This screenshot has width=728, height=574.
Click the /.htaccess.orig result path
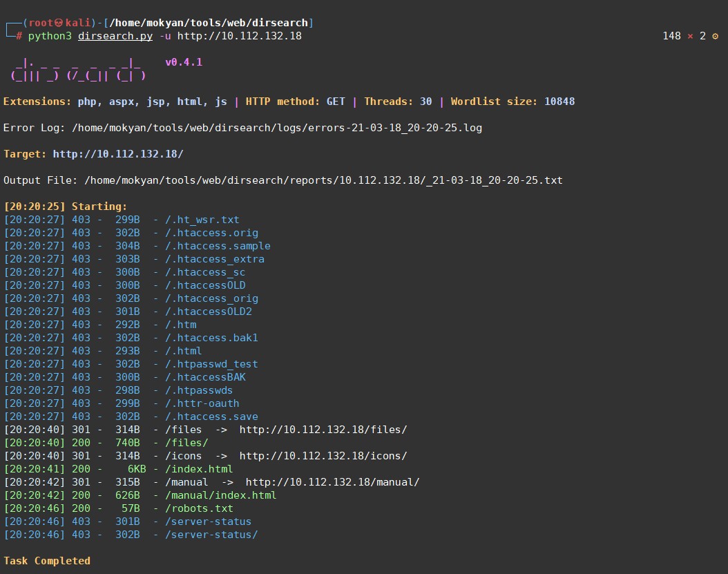click(212, 233)
